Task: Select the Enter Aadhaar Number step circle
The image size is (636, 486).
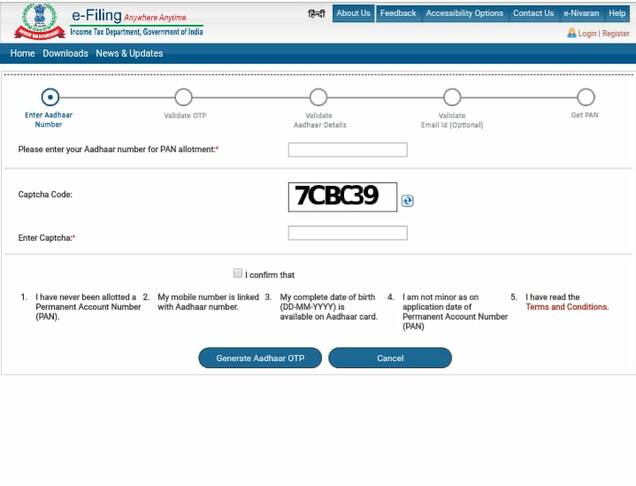Action: (x=49, y=97)
